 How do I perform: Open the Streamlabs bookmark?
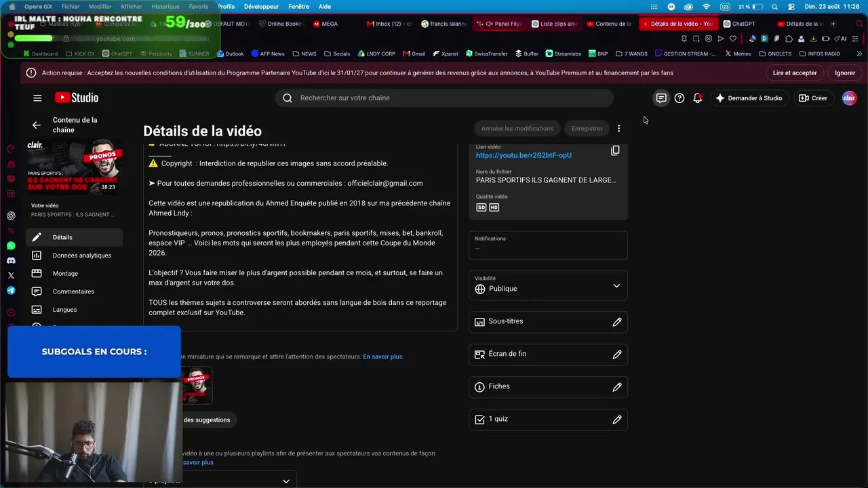[563, 54]
